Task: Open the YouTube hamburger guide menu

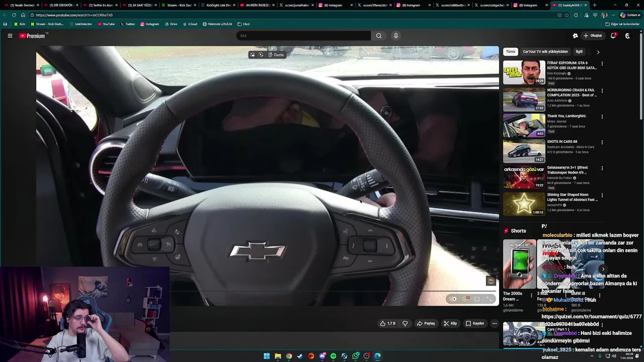Action: (10, 36)
